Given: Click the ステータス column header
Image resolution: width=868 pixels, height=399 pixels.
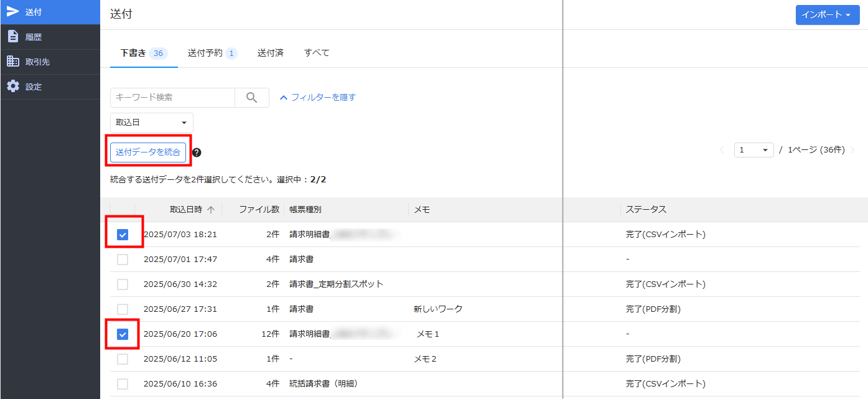Looking at the screenshot, I should coord(646,210).
